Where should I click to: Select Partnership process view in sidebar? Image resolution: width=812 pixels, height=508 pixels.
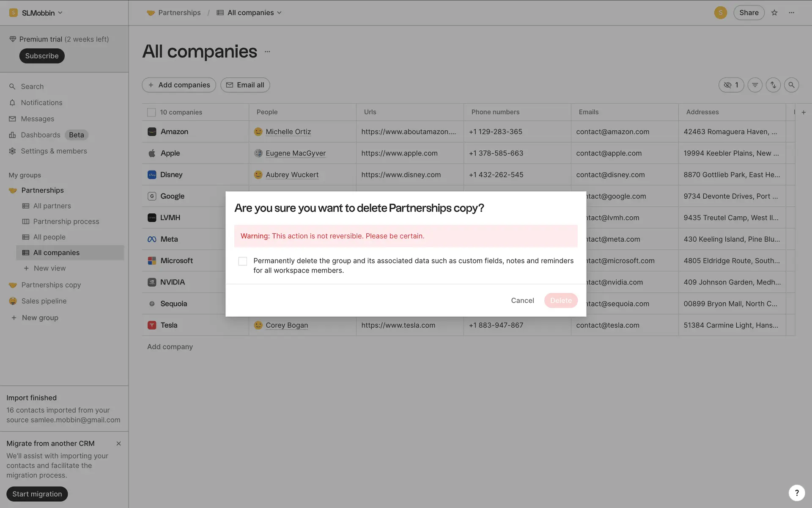[66, 221]
